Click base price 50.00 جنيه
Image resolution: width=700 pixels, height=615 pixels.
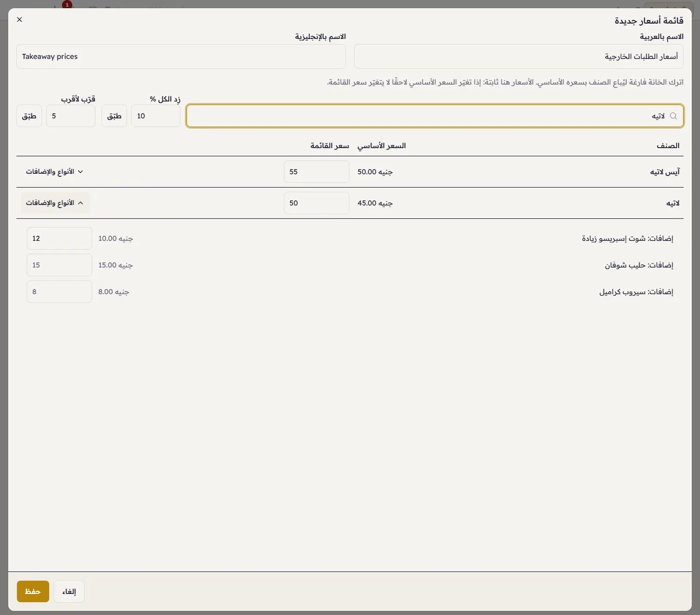pyautogui.click(x=375, y=172)
